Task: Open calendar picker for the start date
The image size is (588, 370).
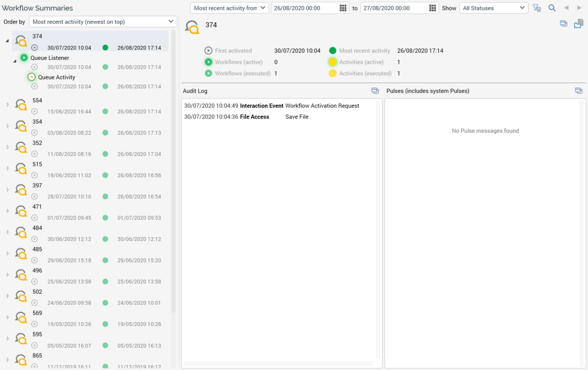Action: tap(343, 8)
